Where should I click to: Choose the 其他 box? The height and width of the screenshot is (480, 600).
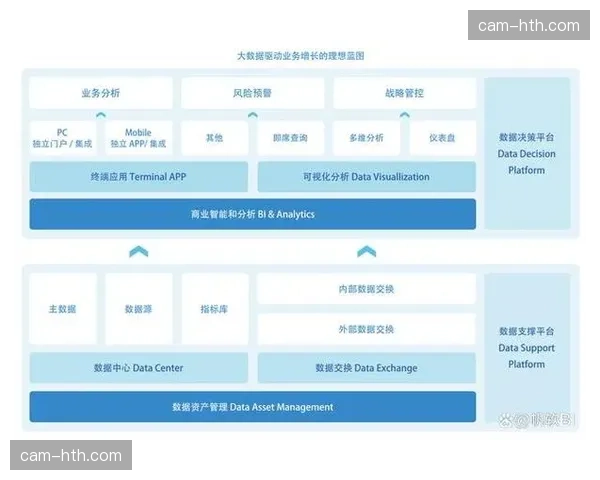pos(214,138)
